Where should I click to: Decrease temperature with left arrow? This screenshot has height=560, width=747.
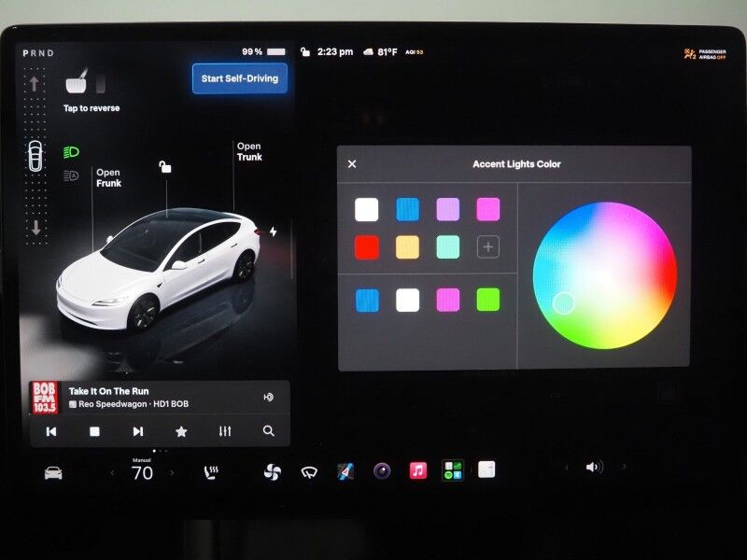[112, 473]
